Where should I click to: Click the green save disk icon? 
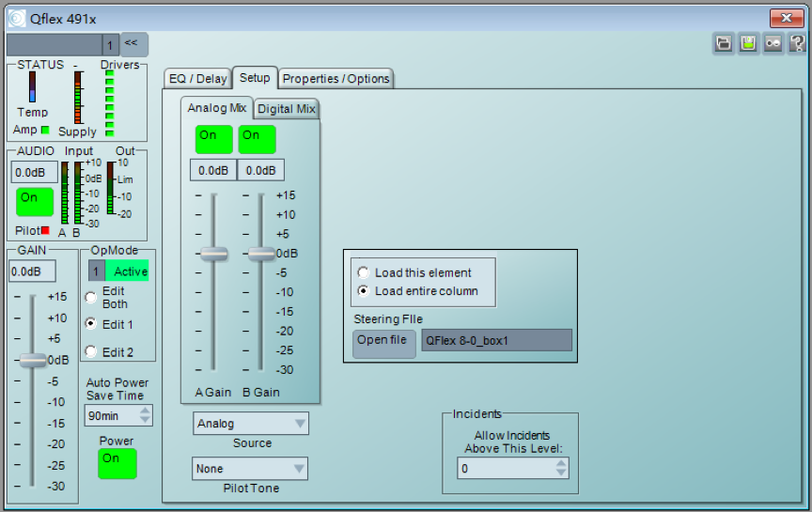tap(748, 43)
